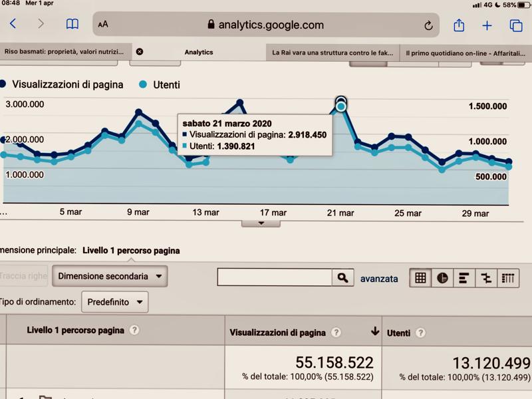Select the comparison view icon
Screen dimensions: 532x399
coord(486,278)
